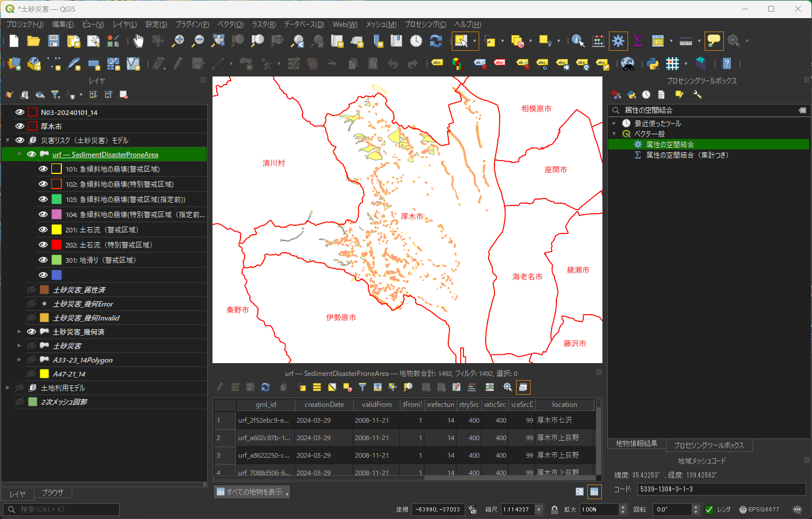Toggle visibility of 201: 土石流（警戒区域）
The height and width of the screenshot is (519, 812).
click(x=43, y=229)
